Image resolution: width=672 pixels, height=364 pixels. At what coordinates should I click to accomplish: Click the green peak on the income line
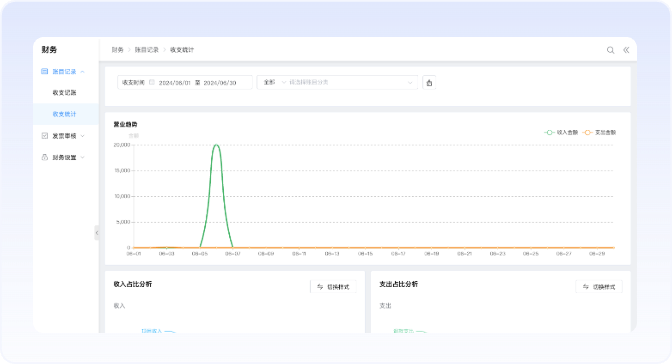(x=216, y=145)
